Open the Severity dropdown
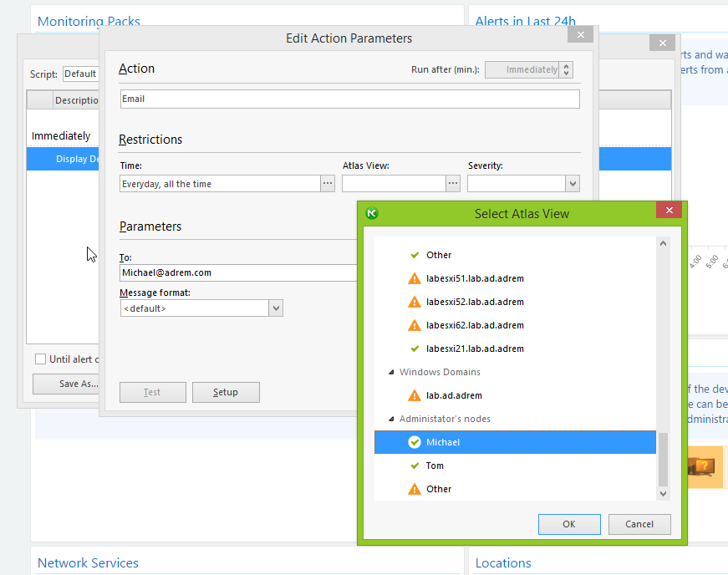Image resolution: width=728 pixels, height=575 pixels. pos(572,184)
